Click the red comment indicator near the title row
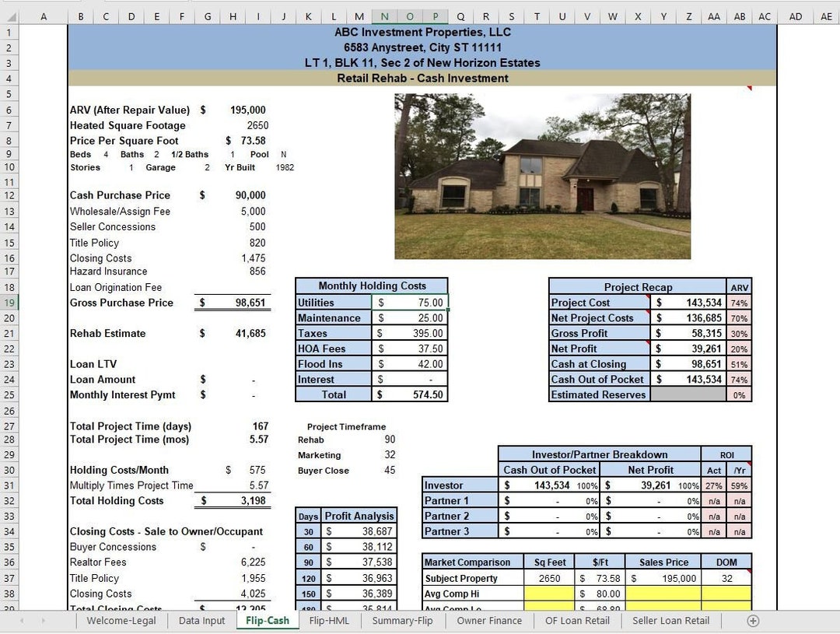 (748, 86)
